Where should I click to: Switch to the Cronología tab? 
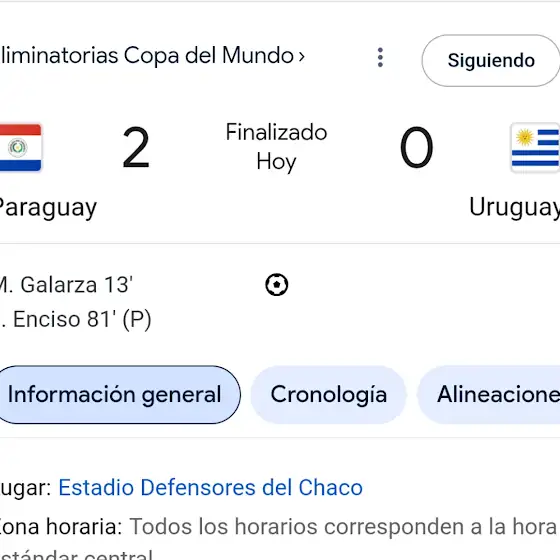(329, 395)
